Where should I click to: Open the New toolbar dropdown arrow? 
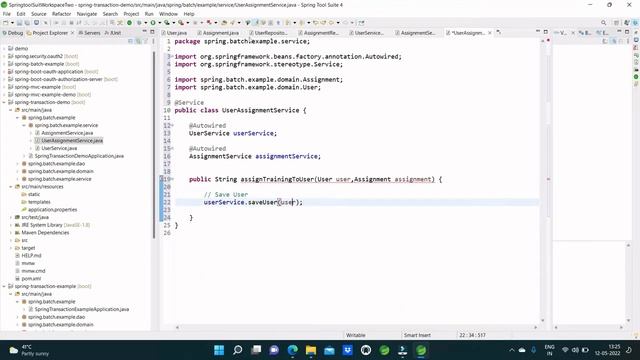[12, 23]
